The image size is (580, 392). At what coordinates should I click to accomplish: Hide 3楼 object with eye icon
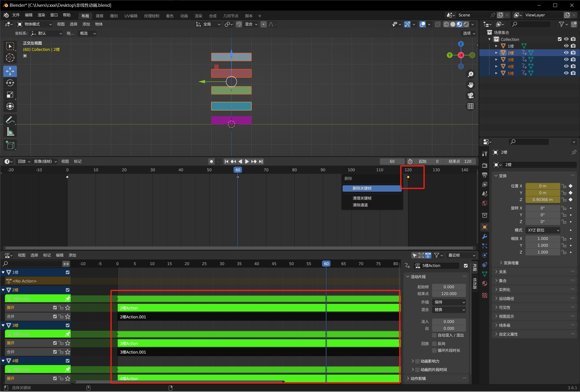566,59
